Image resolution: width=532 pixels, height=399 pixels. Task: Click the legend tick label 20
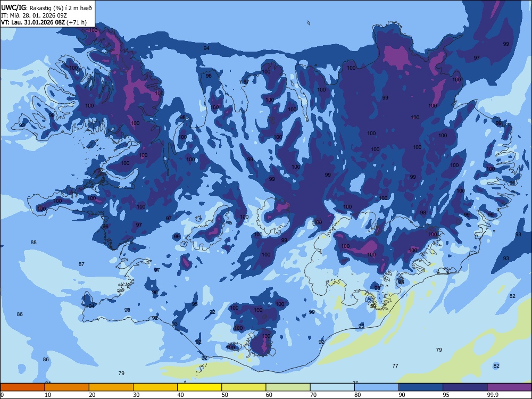92,395
